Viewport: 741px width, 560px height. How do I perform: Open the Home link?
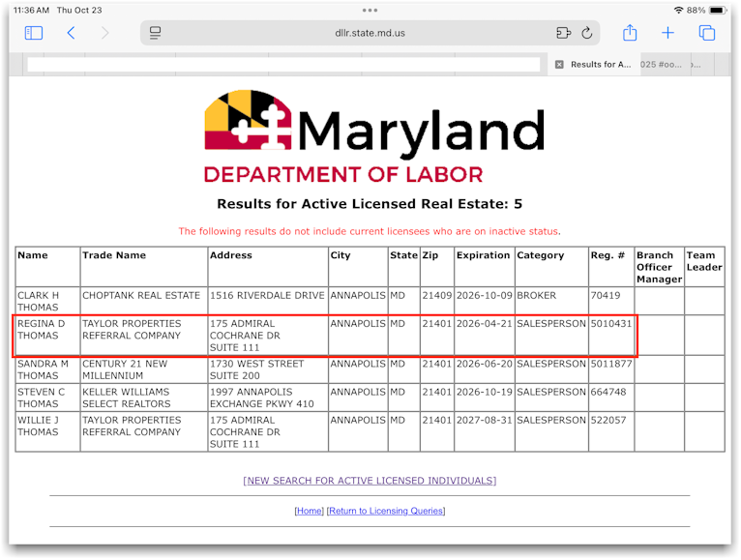click(x=310, y=511)
